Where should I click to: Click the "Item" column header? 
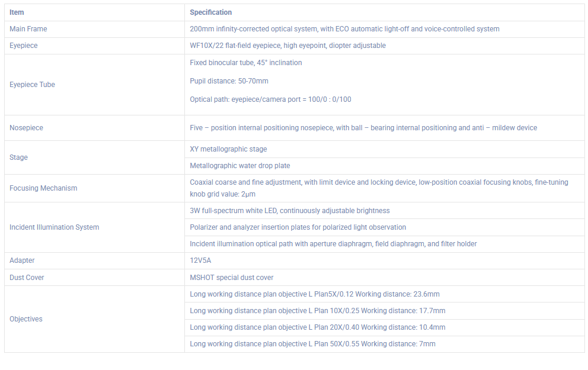[17, 12]
